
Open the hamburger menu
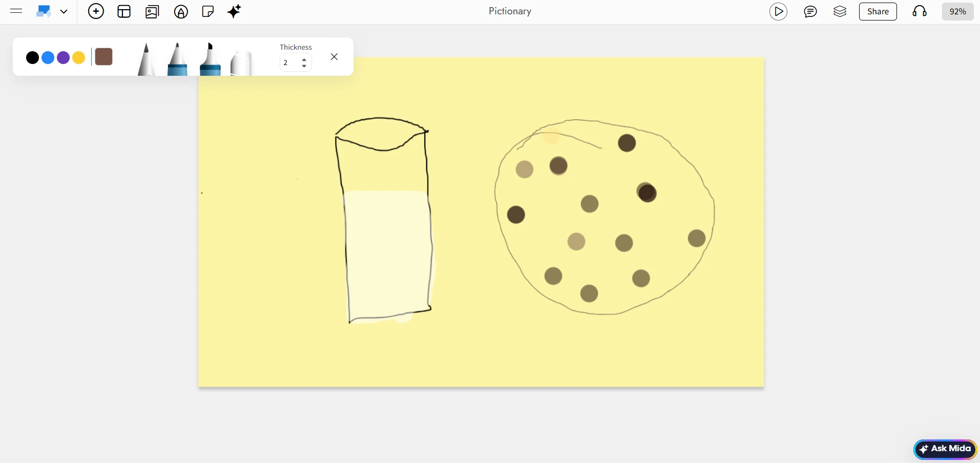16,11
